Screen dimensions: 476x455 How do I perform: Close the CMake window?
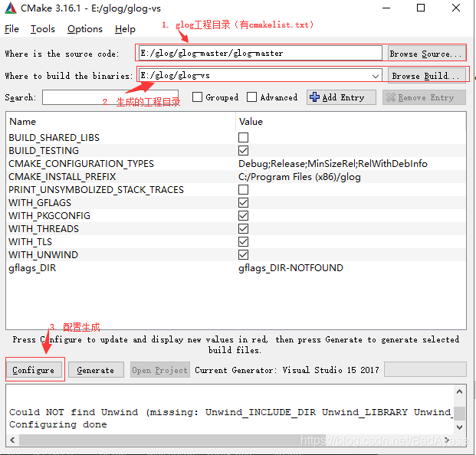(x=456, y=8)
